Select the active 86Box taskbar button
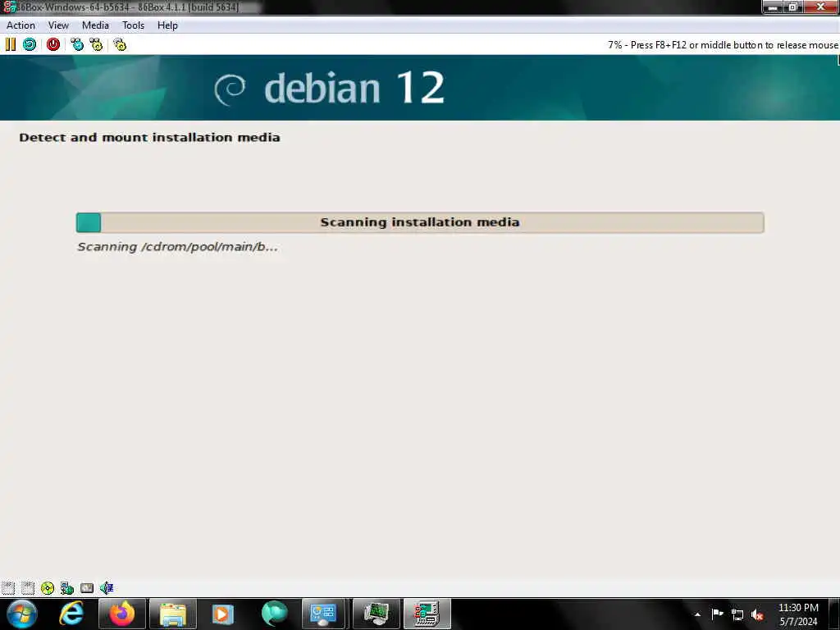The image size is (840, 630). coord(427,614)
